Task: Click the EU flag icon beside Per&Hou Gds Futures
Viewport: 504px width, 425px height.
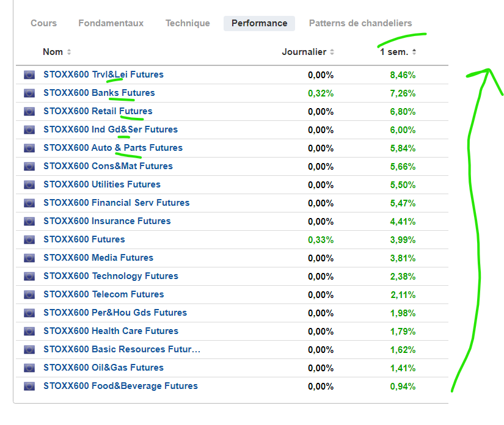Action: pyautogui.click(x=29, y=313)
